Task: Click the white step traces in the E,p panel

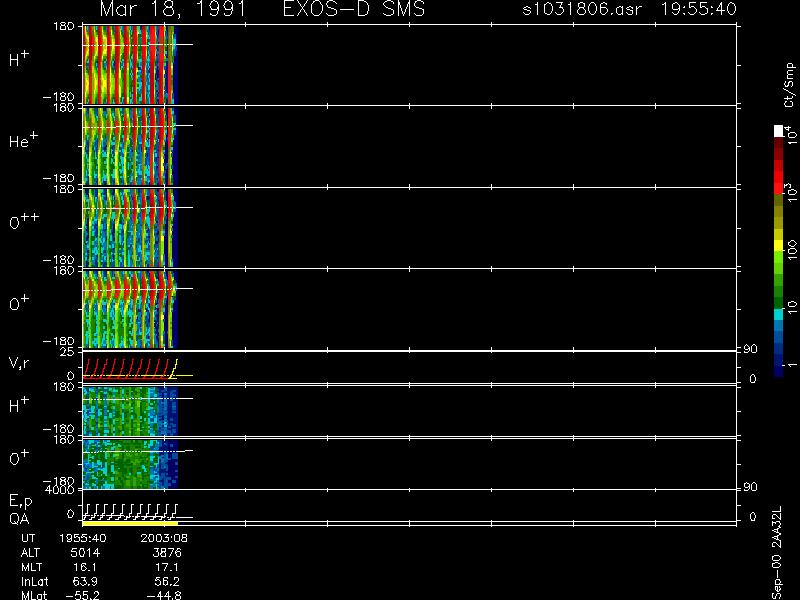Action: [x=131, y=511]
